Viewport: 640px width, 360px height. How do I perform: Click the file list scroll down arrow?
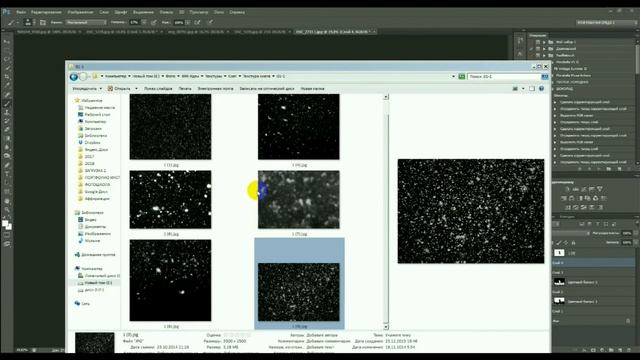pos(386,327)
